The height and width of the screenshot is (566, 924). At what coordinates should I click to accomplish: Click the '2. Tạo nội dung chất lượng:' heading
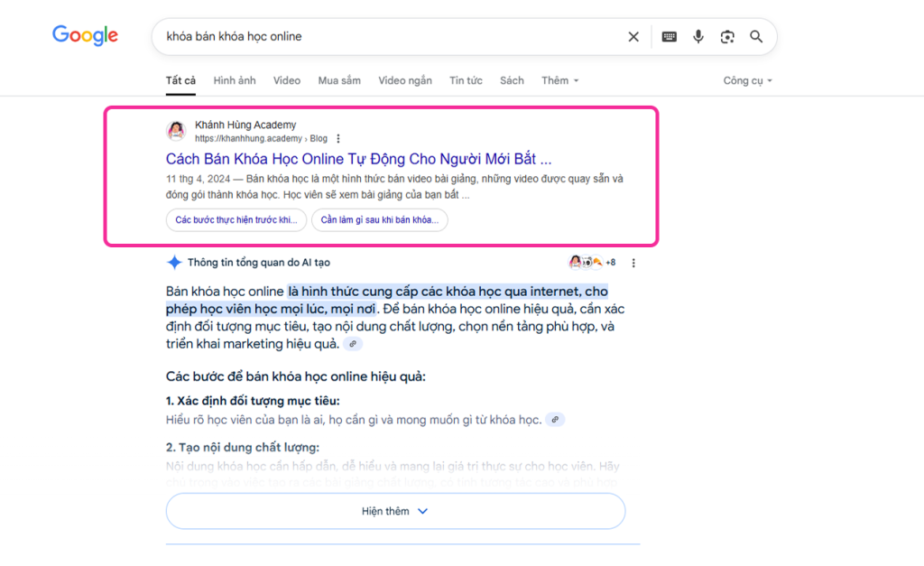click(x=242, y=448)
